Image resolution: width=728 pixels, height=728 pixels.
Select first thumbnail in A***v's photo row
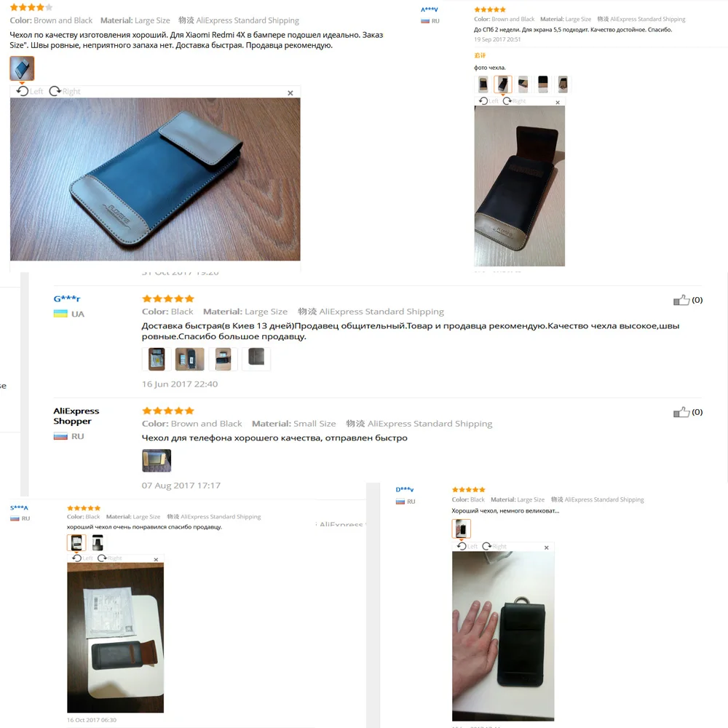[483, 84]
